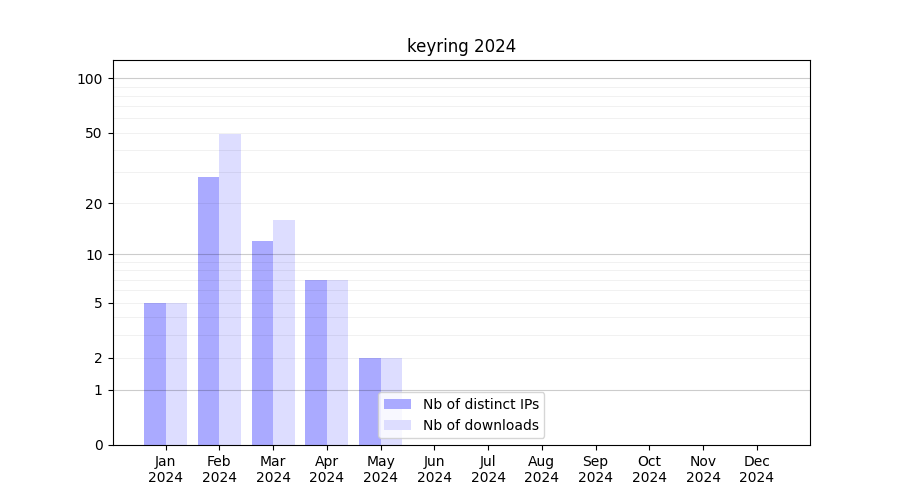Select the April downloads bar

[x=337, y=362]
